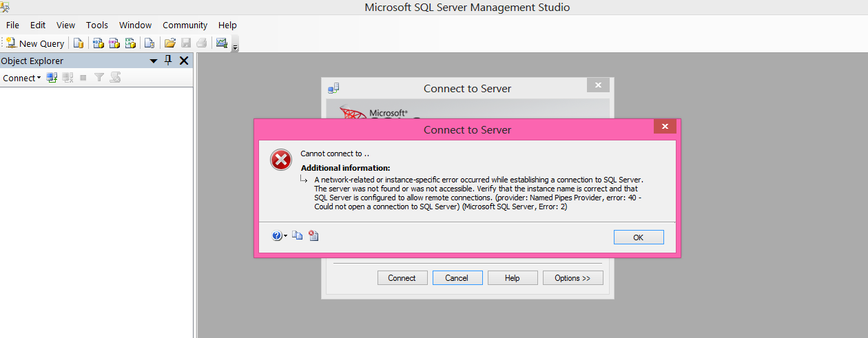
Task: Click OK in the error dialog
Action: 639,237
